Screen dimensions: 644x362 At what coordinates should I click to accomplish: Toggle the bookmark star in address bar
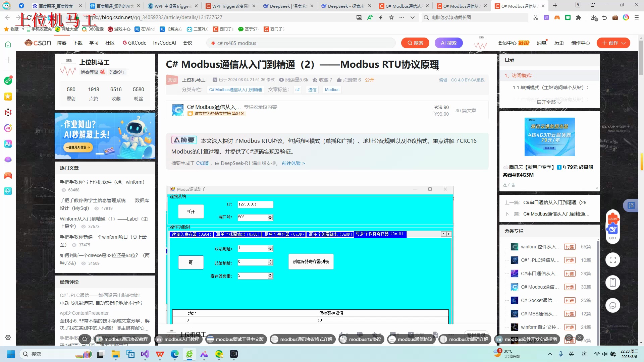(x=391, y=17)
